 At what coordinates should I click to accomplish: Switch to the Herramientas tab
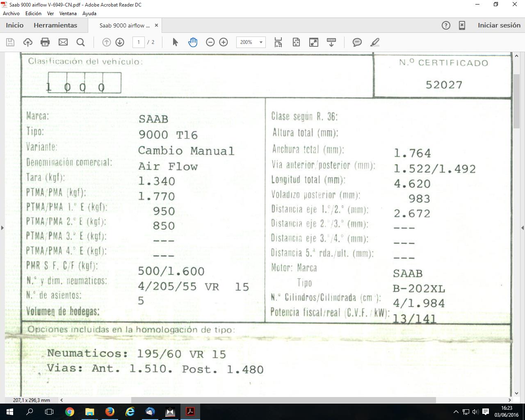(55, 25)
